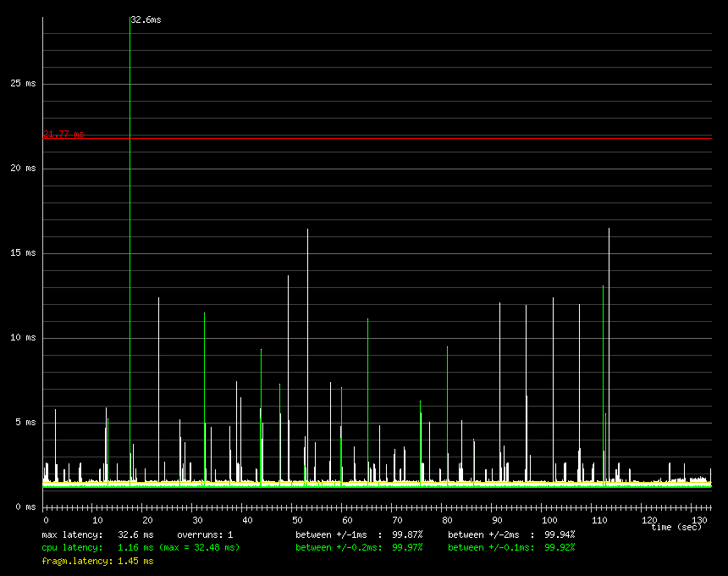This screenshot has height=576, width=728.
Task: Click the between +/-2ms 99.94% statistic
Action: [511, 535]
